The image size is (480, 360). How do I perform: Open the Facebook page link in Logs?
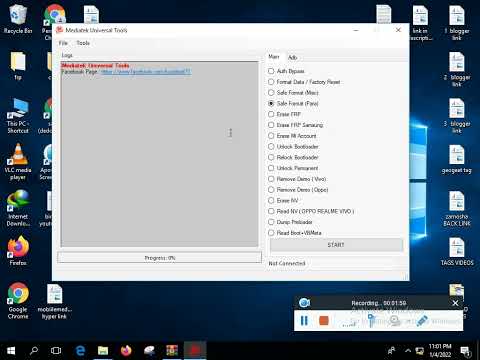(146, 71)
